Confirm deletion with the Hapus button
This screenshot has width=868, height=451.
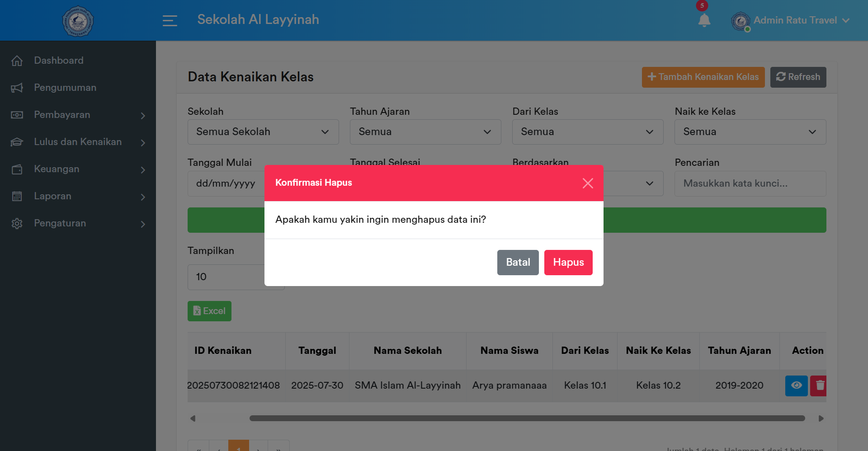[568, 262]
